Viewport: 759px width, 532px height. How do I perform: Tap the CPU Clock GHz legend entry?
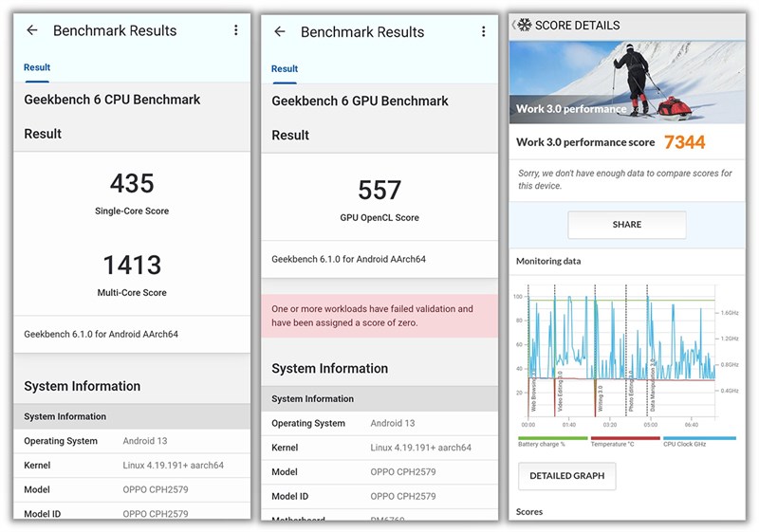coord(699,441)
